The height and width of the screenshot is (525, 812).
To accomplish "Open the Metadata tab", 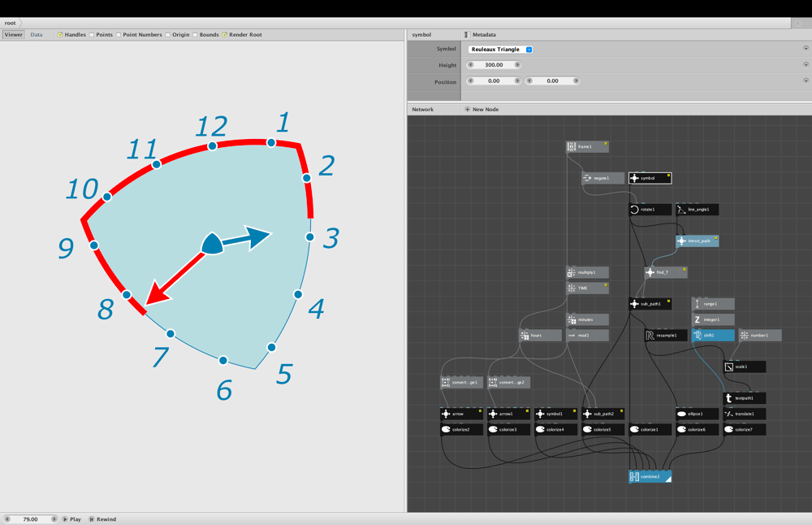I will [x=480, y=35].
